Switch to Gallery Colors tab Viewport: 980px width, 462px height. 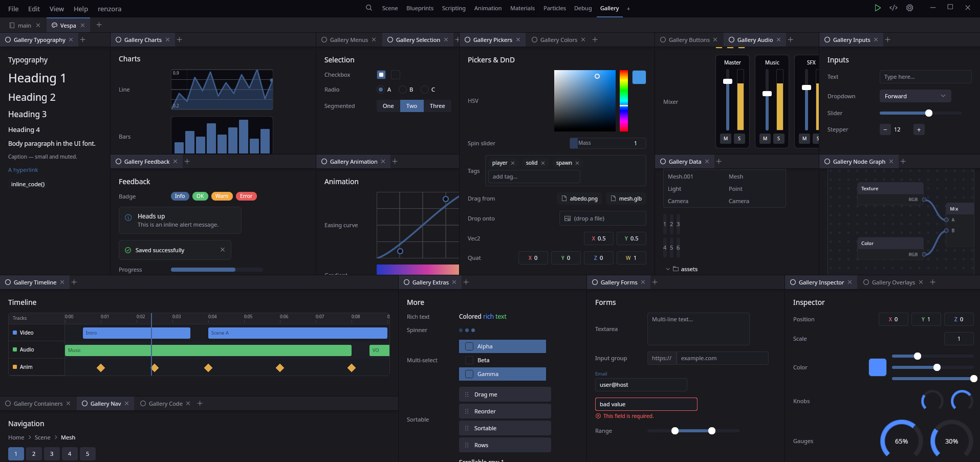point(558,40)
